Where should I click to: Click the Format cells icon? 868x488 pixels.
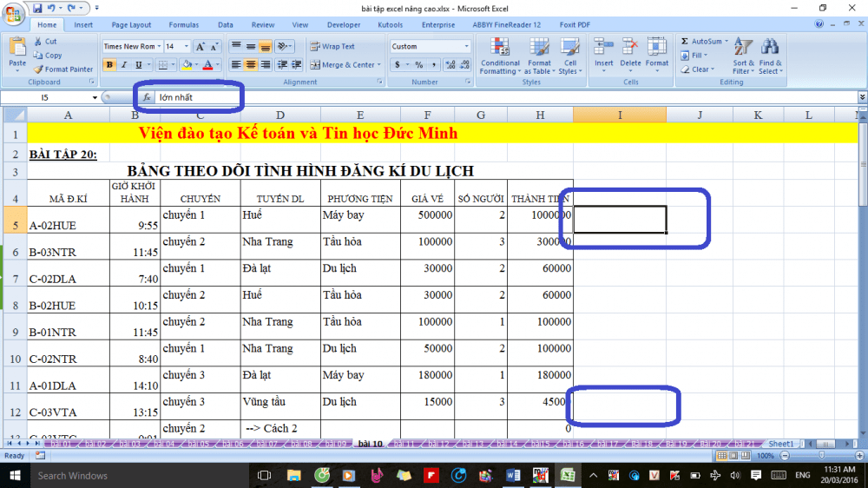click(x=656, y=48)
